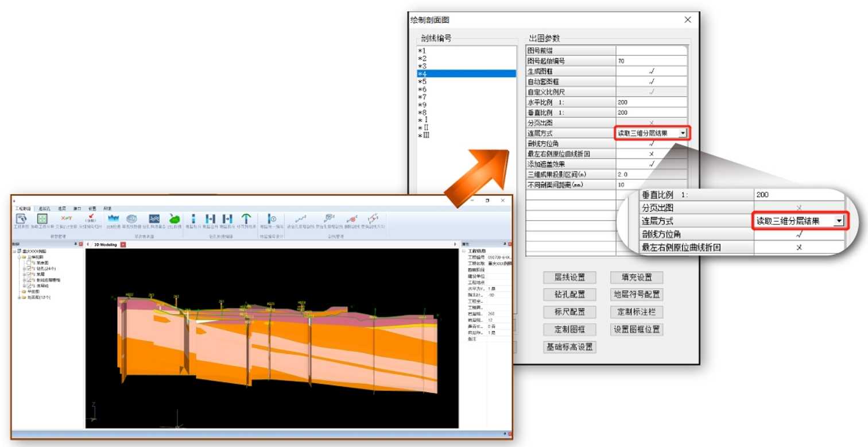This screenshot has height=447, width=868.
Task: Open the 工程数据 ribbon tab
Action: point(22,208)
